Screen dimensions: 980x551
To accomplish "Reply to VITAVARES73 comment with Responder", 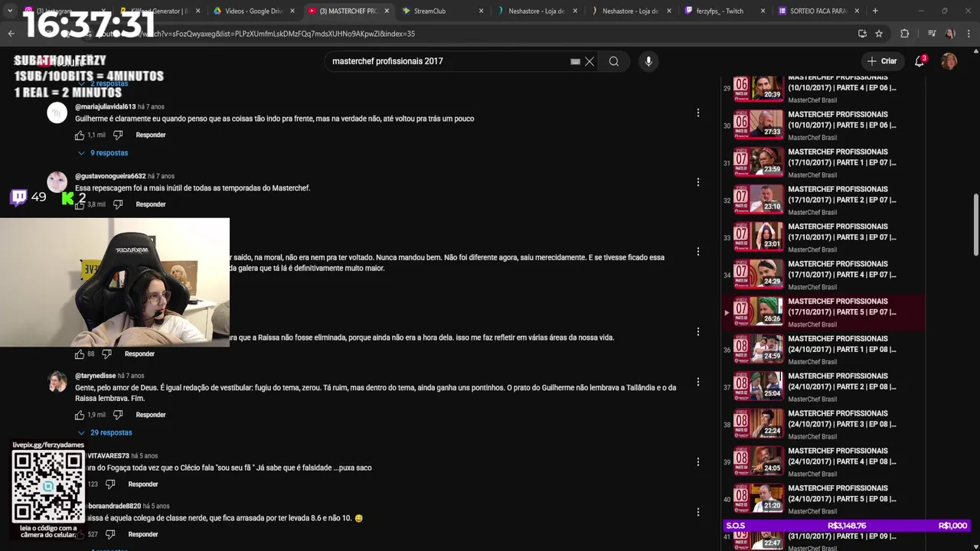I will 143,484.
